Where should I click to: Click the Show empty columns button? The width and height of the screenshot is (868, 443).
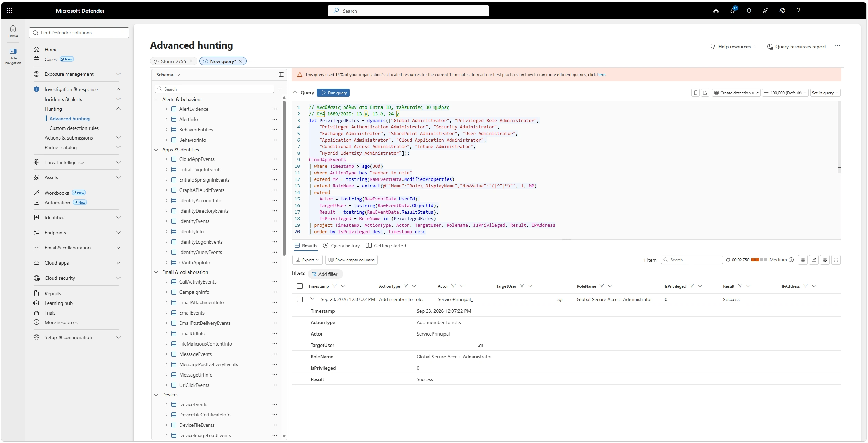[351, 260]
